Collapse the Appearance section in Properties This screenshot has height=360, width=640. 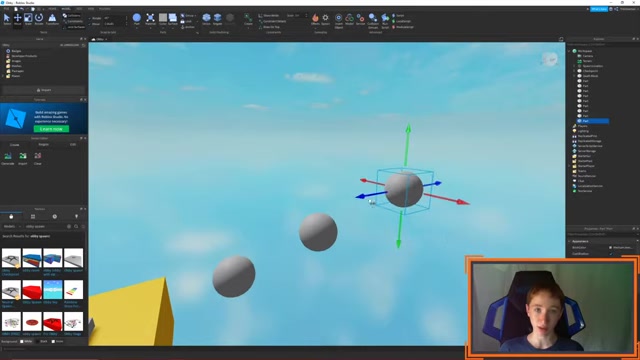click(x=569, y=241)
